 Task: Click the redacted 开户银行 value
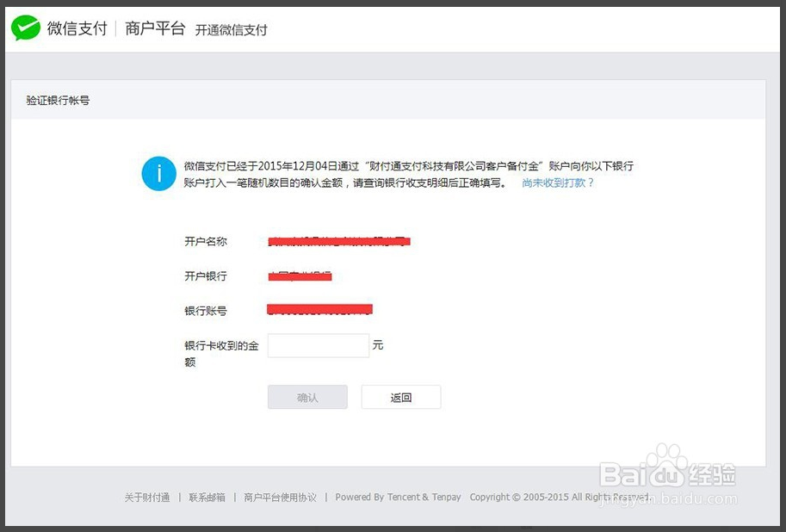[x=300, y=276]
